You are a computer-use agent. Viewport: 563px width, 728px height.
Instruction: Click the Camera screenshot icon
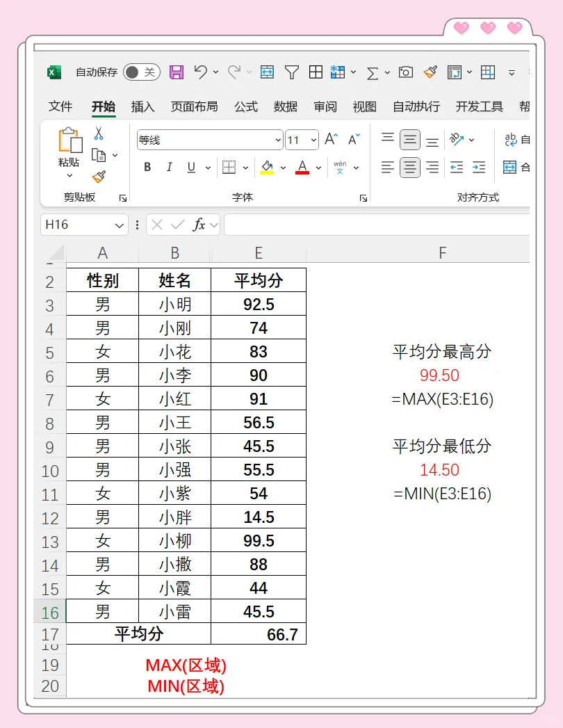(x=406, y=72)
